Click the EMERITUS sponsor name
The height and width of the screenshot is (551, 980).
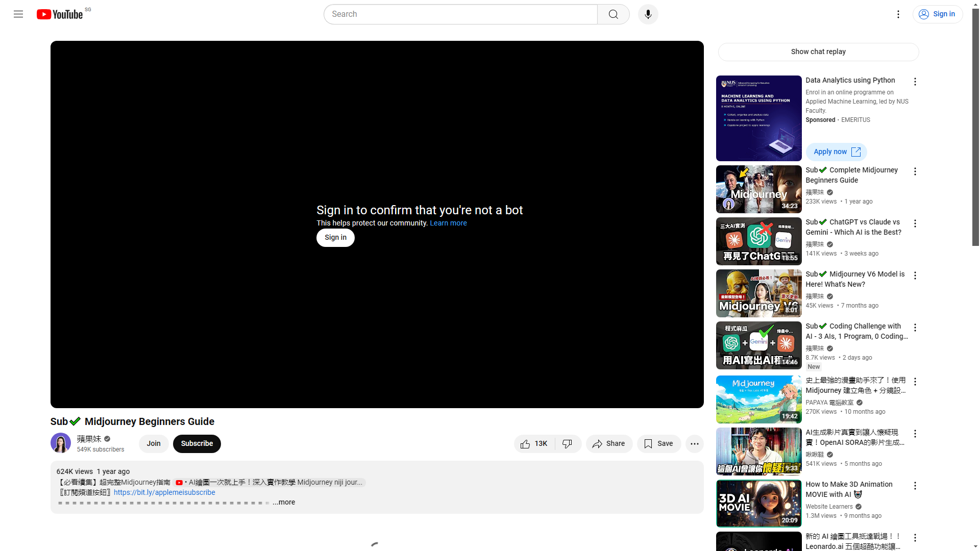(855, 120)
